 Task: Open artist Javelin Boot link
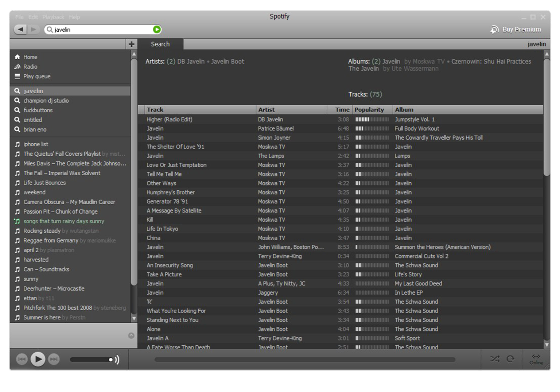227,61
